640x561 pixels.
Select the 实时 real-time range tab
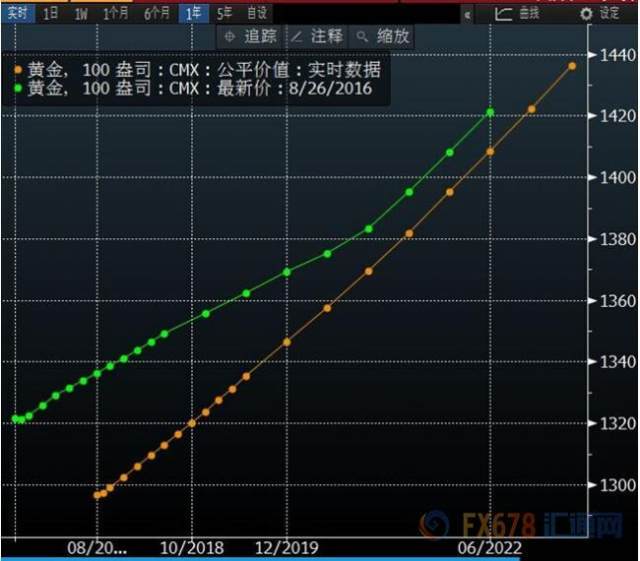coord(18,13)
